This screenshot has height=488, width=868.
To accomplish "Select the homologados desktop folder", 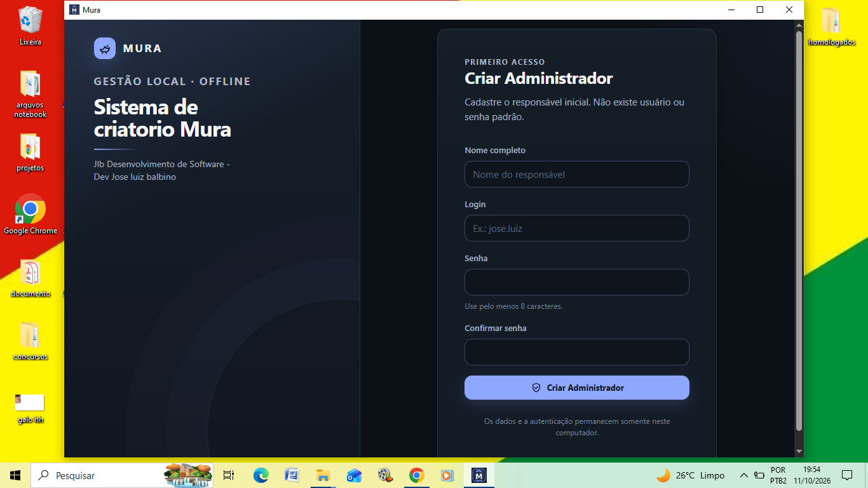I will coord(832,27).
